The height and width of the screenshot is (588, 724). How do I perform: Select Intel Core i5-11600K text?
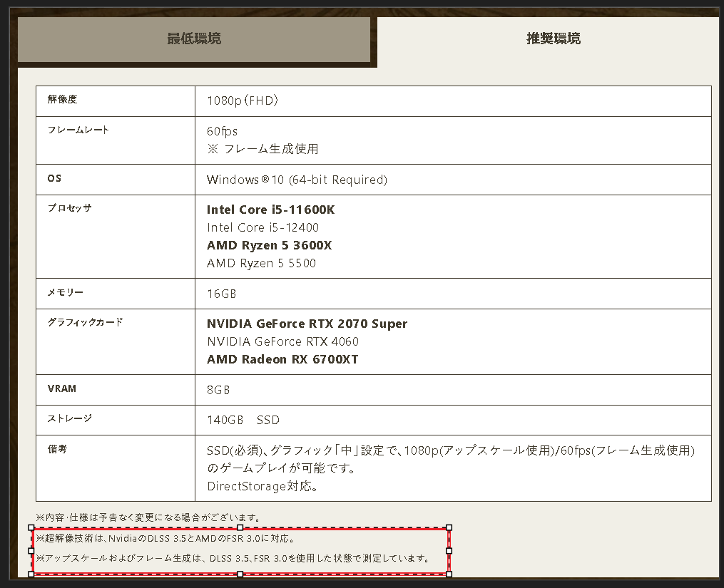tap(270, 210)
